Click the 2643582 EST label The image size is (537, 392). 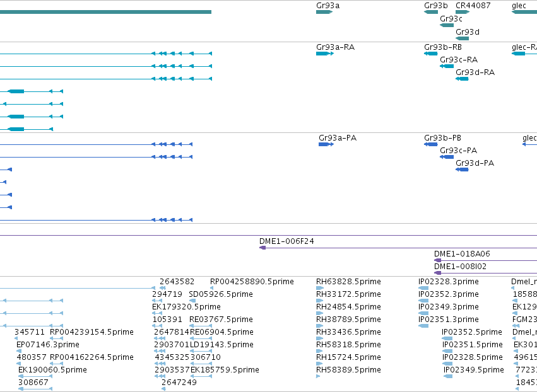tap(177, 282)
